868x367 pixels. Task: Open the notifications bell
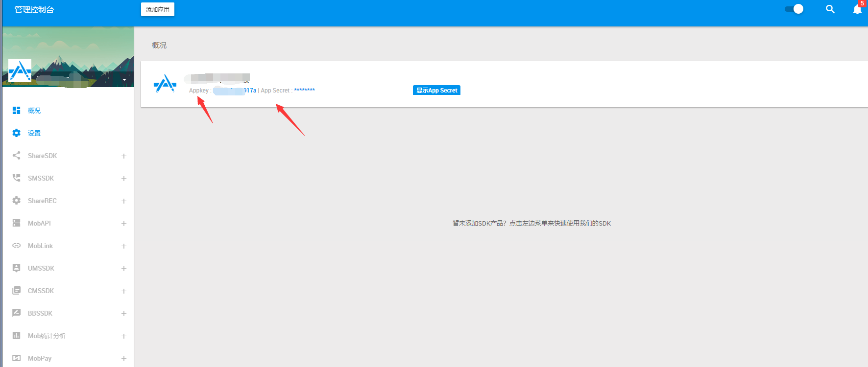coord(857,9)
